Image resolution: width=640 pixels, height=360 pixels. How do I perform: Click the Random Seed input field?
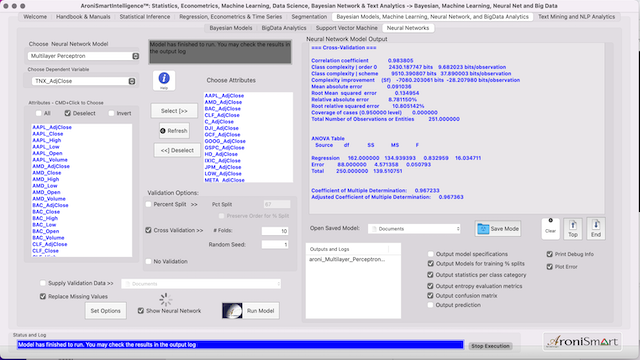pyautogui.click(x=275, y=244)
